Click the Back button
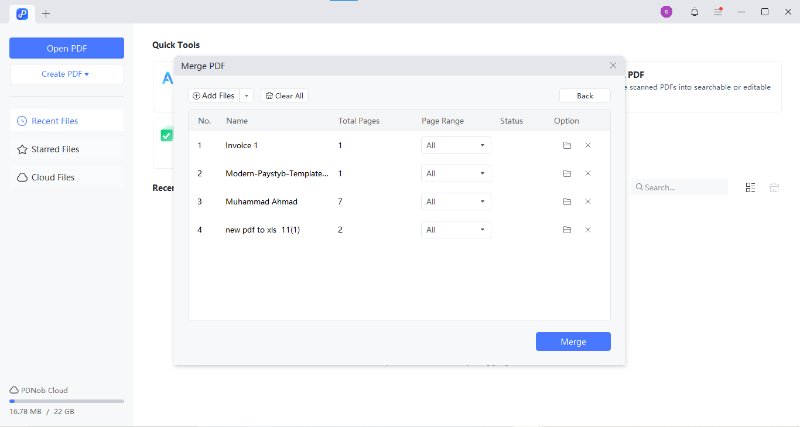Screen dimensions: 800x427 (585, 96)
